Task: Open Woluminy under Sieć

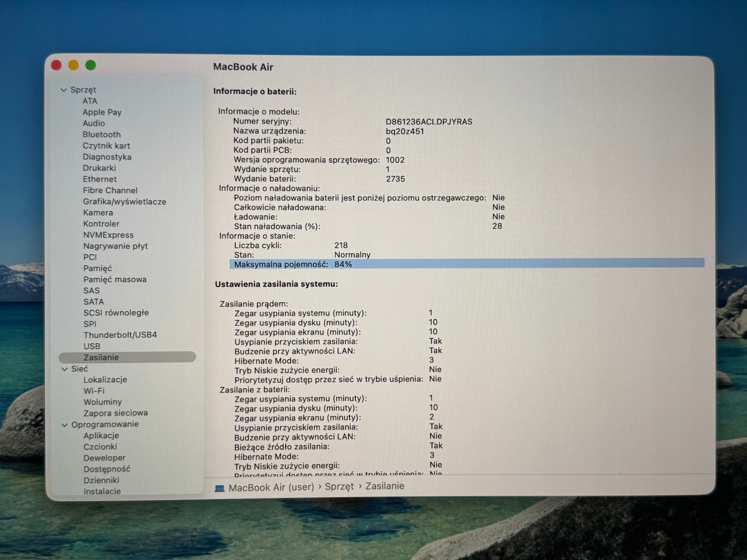Action: (103, 402)
